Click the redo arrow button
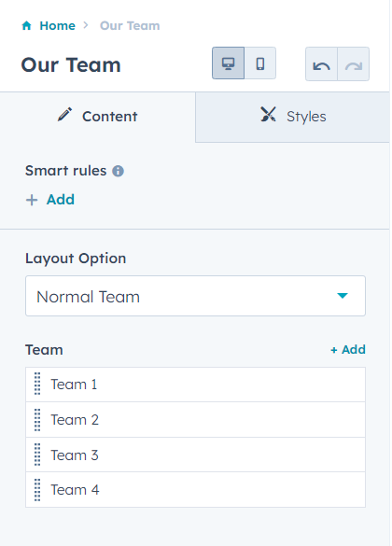Screen dimensions: 392x546 coord(354,64)
